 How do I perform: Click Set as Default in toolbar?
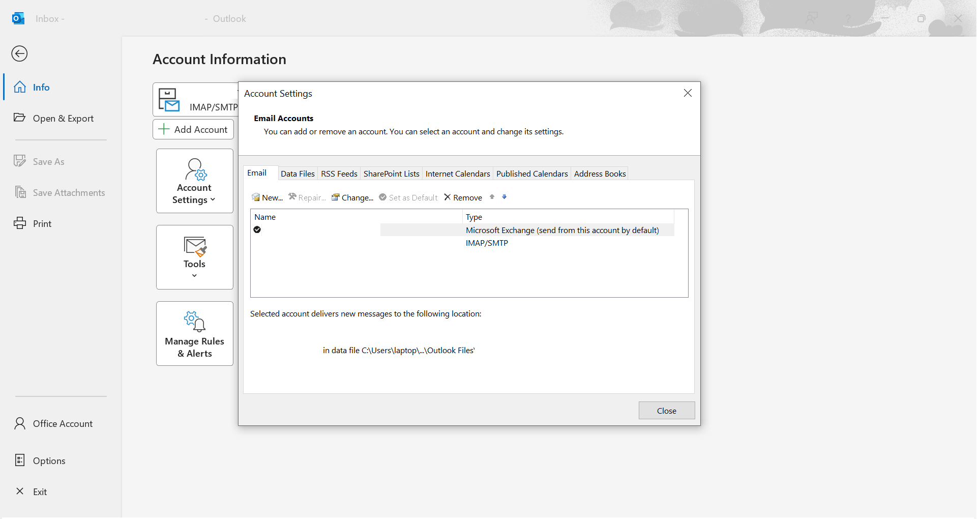(408, 198)
